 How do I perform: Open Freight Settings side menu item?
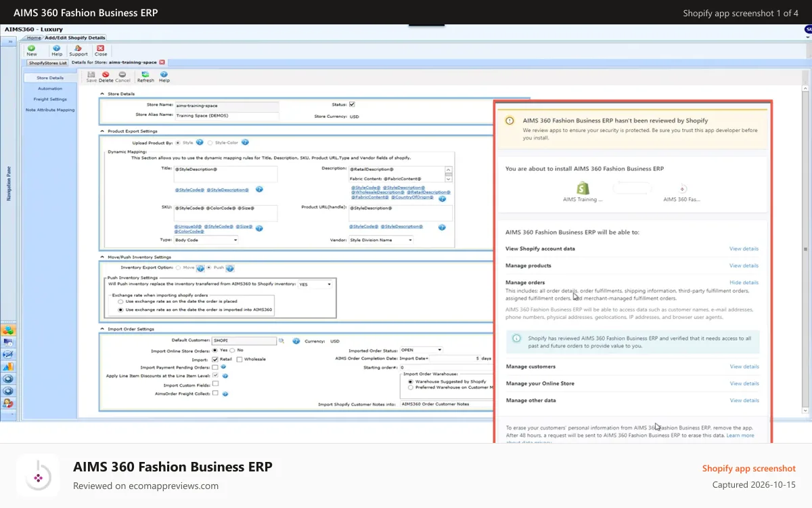pos(50,99)
